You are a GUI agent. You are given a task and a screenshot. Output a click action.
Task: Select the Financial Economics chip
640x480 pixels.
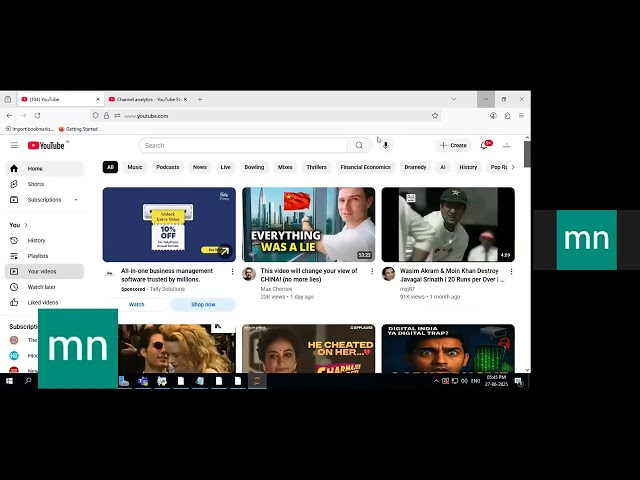coord(365,167)
